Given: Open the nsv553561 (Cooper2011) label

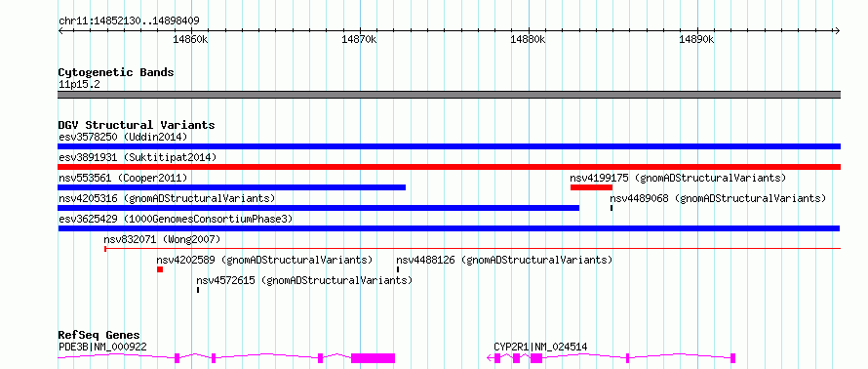Looking at the screenshot, I should [x=123, y=178].
